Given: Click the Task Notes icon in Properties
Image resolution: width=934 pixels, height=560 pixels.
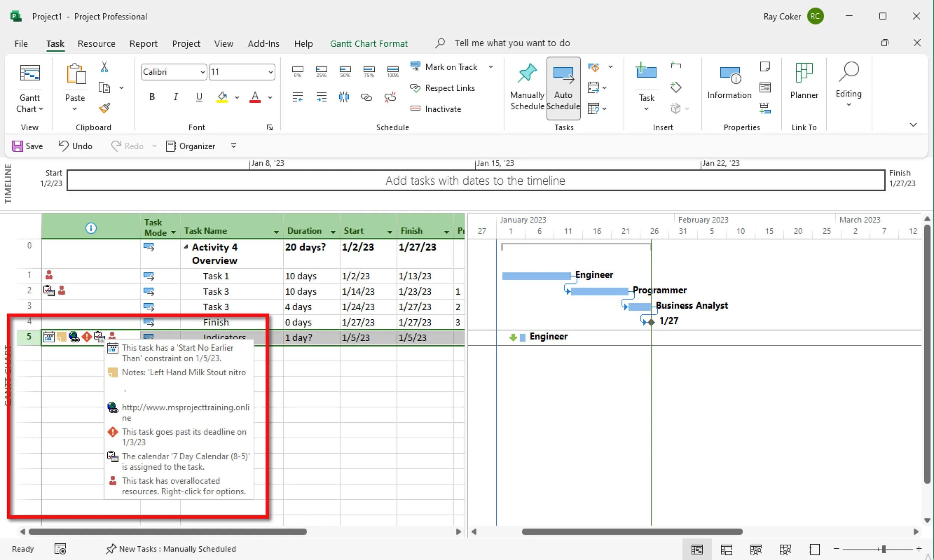Looking at the screenshot, I should point(765,66).
